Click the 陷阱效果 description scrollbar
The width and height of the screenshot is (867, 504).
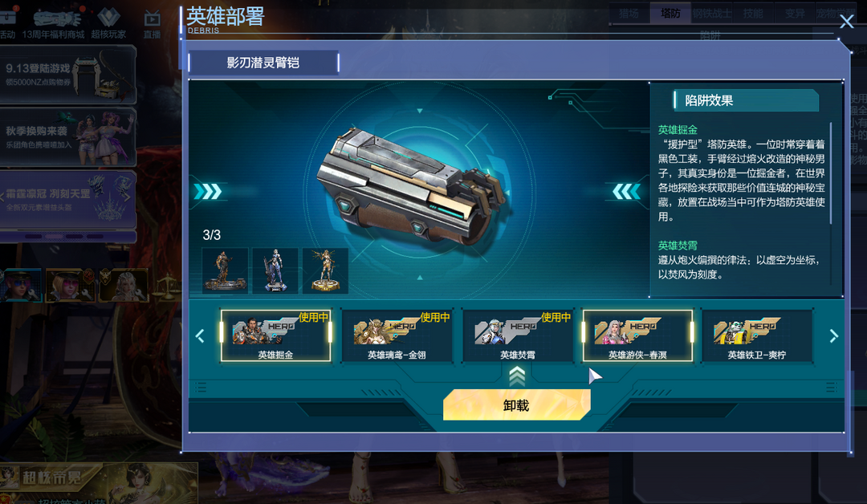point(831,173)
